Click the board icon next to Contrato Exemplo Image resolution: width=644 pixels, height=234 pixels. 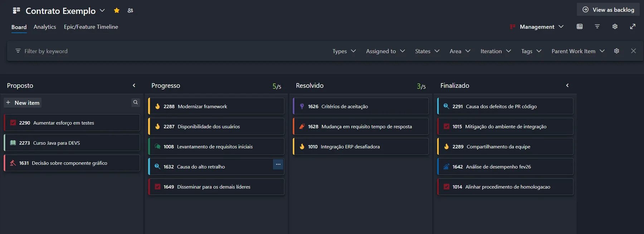click(x=16, y=10)
